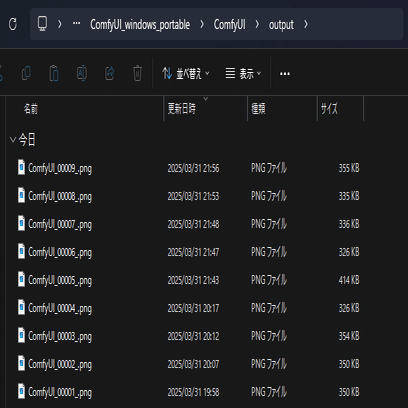Go to ComfyUI breadcrumb folder
Viewport: 408px width, 408px height.
click(x=230, y=24)
